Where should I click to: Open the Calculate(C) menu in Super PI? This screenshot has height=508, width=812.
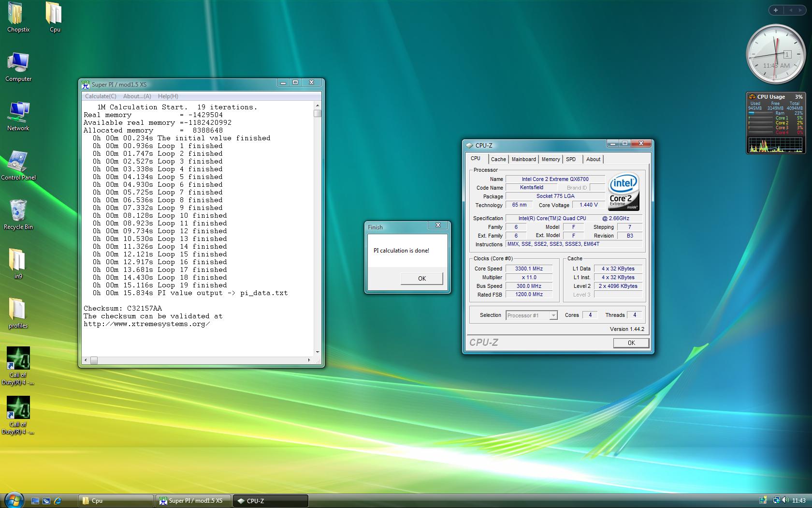coord(101,96)
